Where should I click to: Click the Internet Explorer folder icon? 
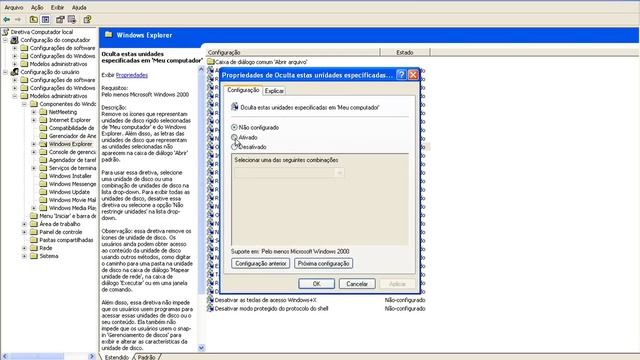(43, 120)
